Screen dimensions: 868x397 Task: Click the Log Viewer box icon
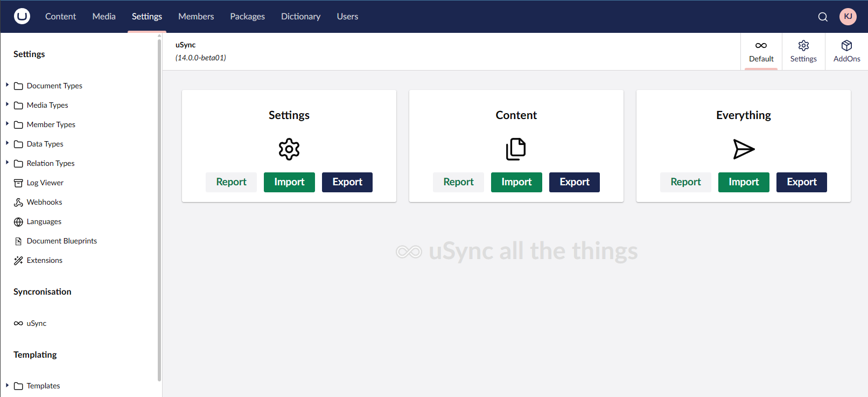tap(18, 183)
